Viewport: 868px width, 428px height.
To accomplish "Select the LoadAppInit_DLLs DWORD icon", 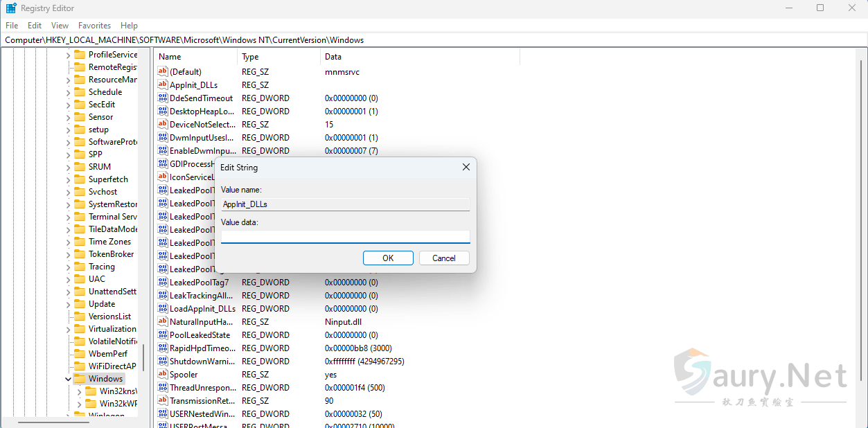I will click(x=163, y=308).
